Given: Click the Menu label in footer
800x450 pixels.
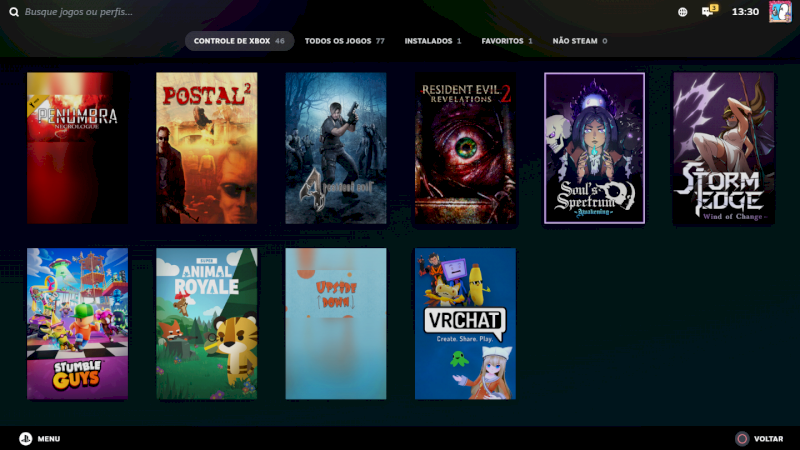Looking at the screenshot, I should coord(49,439).
